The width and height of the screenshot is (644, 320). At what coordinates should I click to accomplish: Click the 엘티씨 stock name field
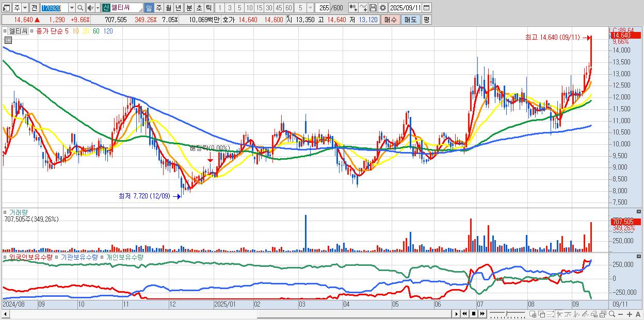point(123,8)
